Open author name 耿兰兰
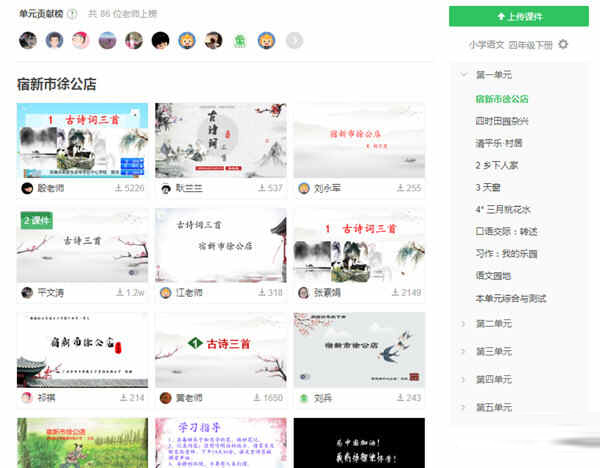 189,188
